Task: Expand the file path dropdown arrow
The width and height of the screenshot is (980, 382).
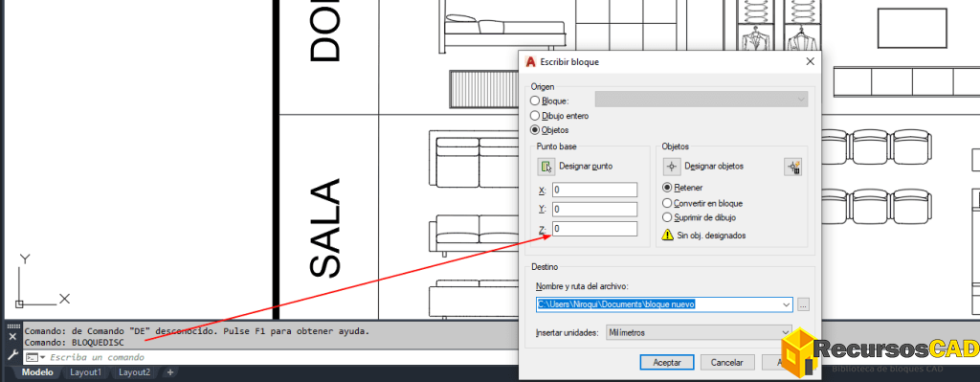Action: 786,304
